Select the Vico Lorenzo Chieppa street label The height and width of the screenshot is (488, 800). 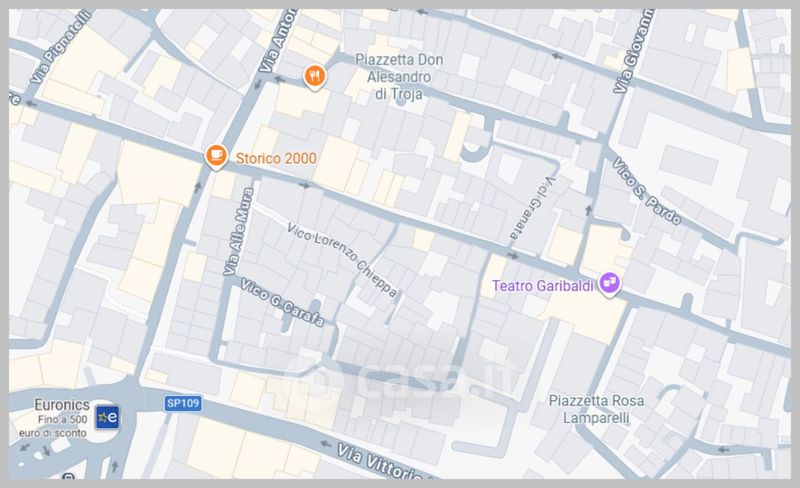(341, 259)
